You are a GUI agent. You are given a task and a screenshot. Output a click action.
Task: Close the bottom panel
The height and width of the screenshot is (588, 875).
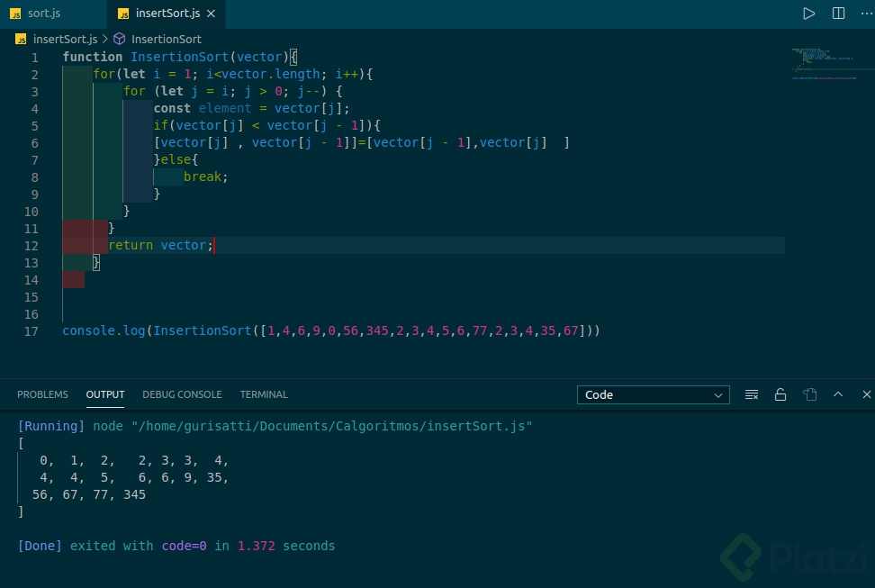click(x=867, y=394)
